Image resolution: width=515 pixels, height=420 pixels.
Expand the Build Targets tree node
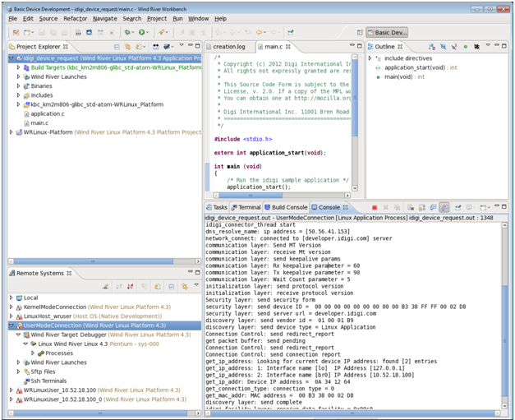(19, 67)
